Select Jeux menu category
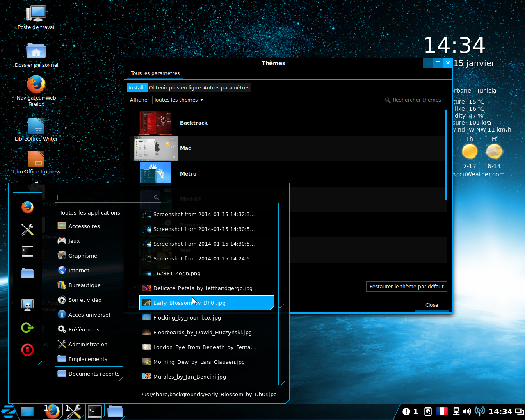 click(x=89, y=241)
